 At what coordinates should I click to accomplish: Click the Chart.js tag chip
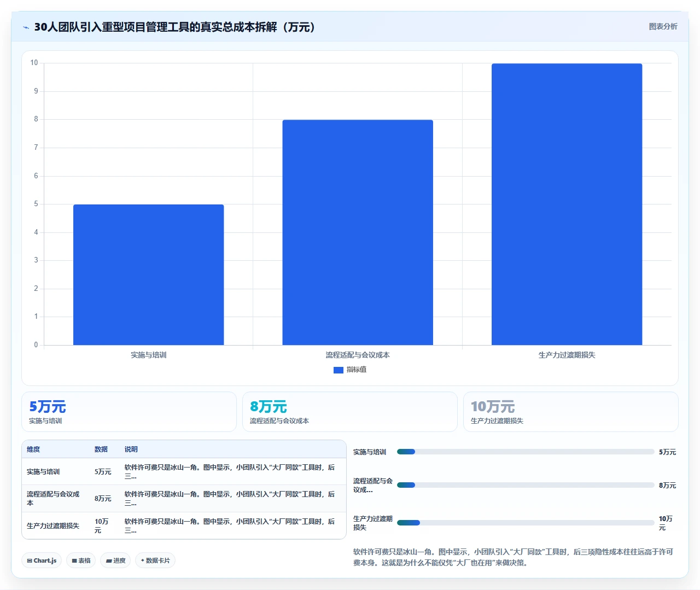pyautogui.click(x=42, y=560)
